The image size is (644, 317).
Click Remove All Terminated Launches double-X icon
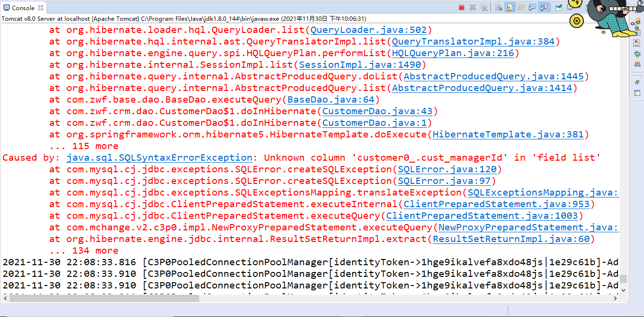pos(484,7)
